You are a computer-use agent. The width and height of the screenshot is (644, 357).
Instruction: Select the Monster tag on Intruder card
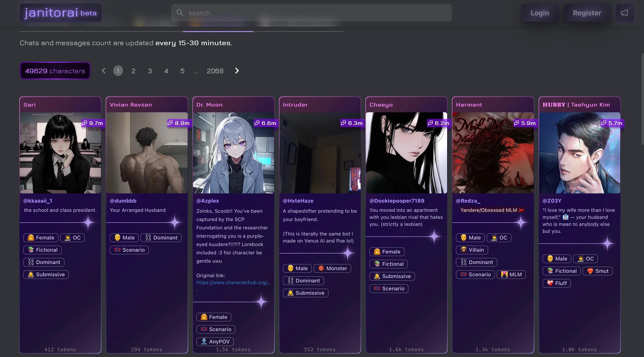pyautogui.click(x=332, y=268)
